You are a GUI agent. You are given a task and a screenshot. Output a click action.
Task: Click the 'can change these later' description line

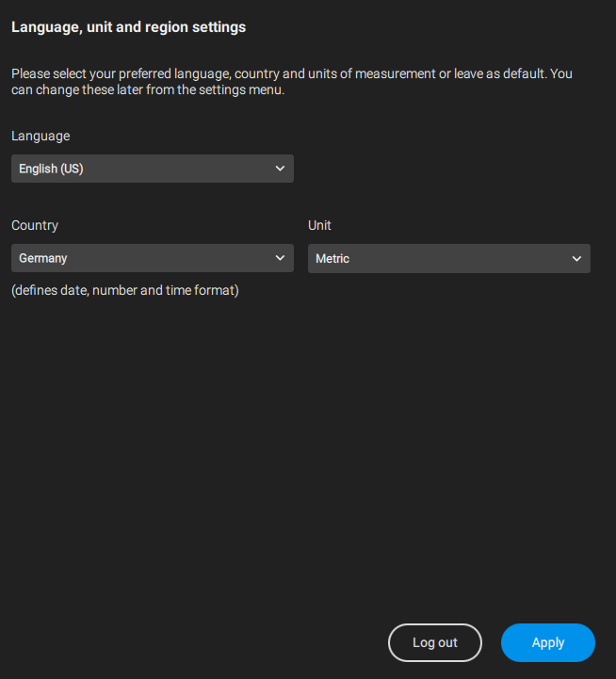147,91
